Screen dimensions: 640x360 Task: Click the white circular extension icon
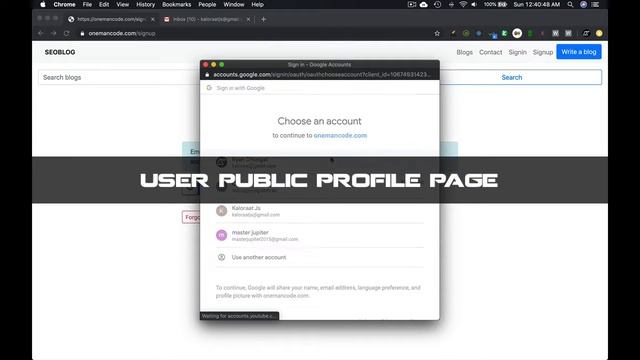point(517,33)
